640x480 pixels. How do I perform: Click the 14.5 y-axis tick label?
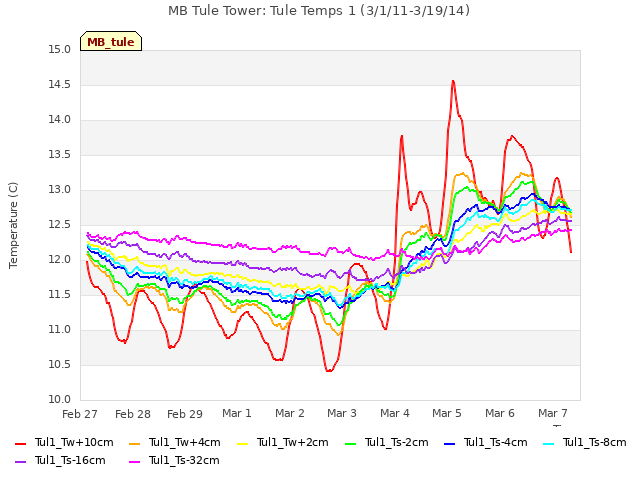click(x=60, y=85)
